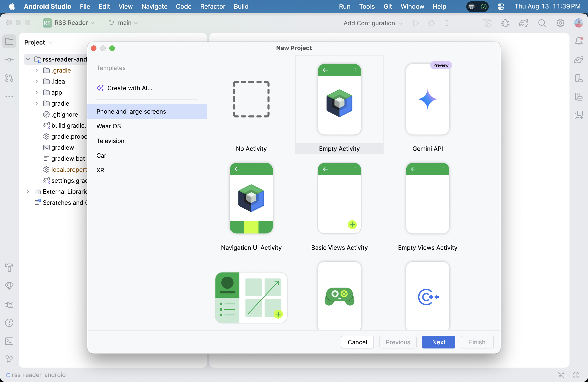This screenshot has height=382, width=588.
Task: Open the Refactor menu
Action: (213, 6)
